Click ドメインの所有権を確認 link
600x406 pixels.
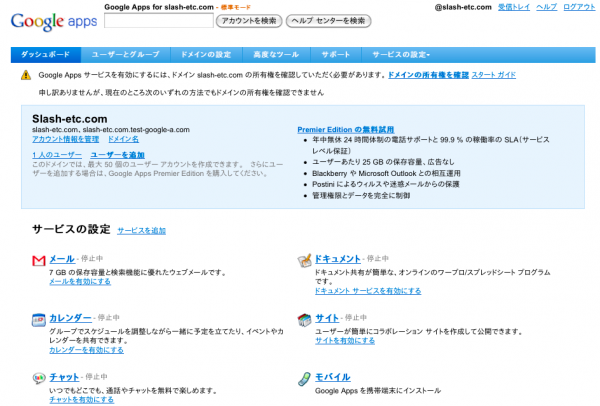coord(428,75)
